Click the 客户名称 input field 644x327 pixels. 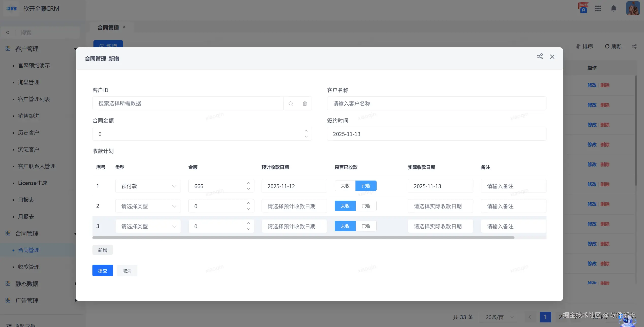(436, 103)
